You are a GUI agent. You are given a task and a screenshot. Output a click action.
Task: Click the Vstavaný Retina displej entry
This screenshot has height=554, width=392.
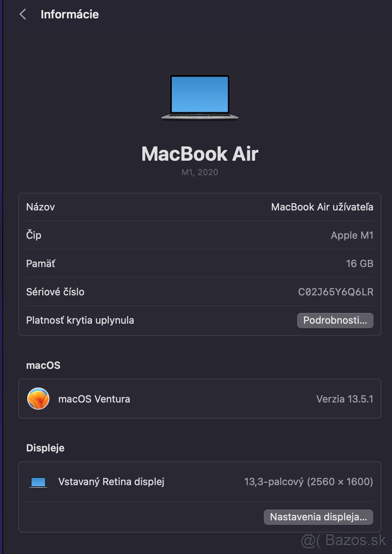click(111, 482)
